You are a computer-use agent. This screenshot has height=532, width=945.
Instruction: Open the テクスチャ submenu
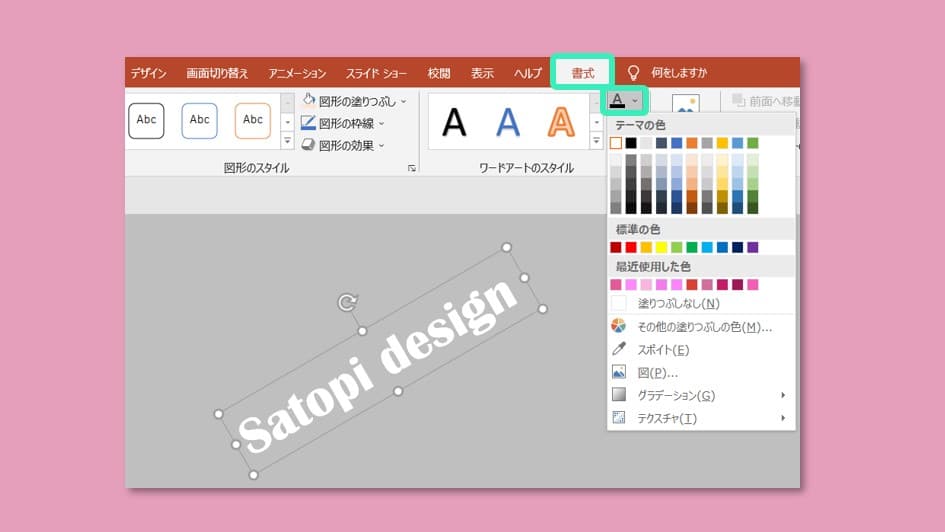click(x=702, y=418)
